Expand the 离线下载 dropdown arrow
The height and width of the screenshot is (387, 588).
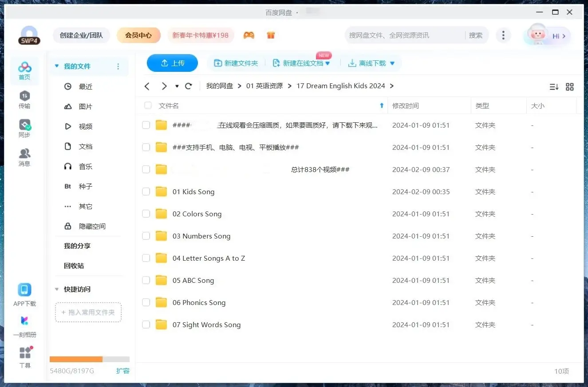pos(392,63)
